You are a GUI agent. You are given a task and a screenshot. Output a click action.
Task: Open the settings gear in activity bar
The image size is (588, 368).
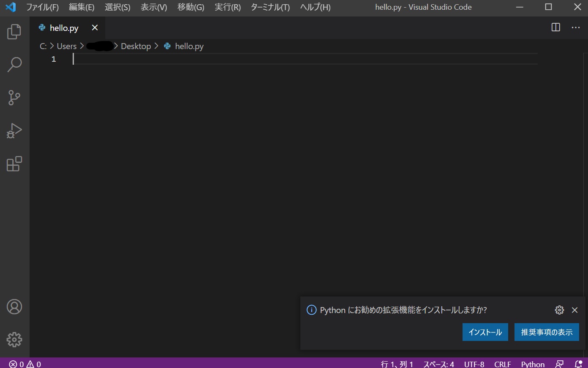14,339
